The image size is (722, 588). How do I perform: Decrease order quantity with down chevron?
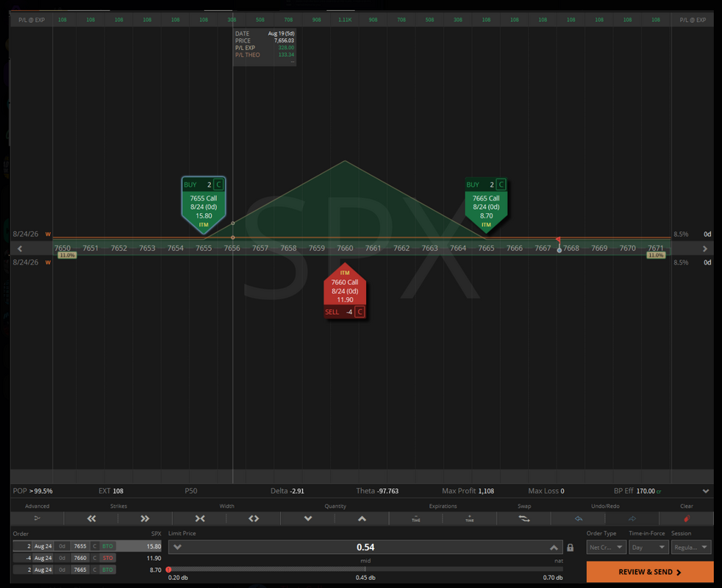click(308, 518)
